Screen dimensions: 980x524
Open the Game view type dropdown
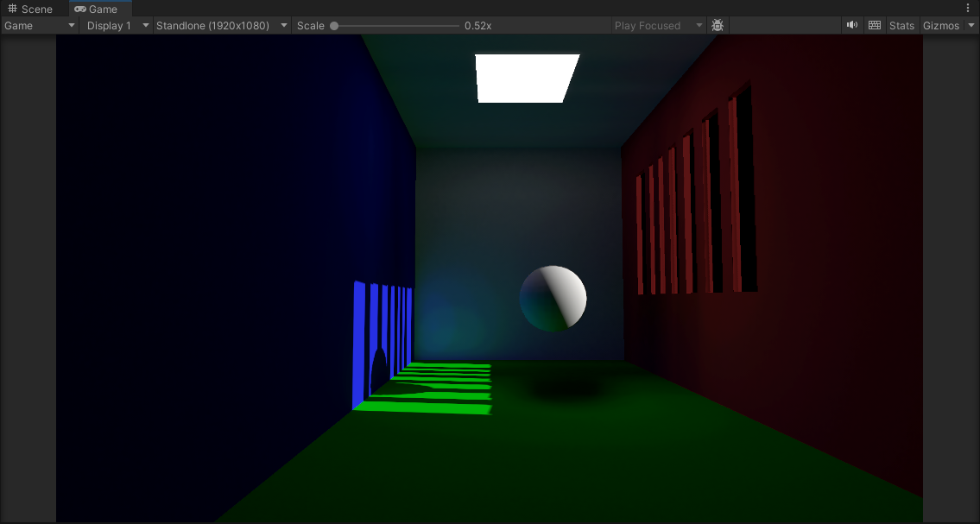pyautogui.click(x=40, y=26)
